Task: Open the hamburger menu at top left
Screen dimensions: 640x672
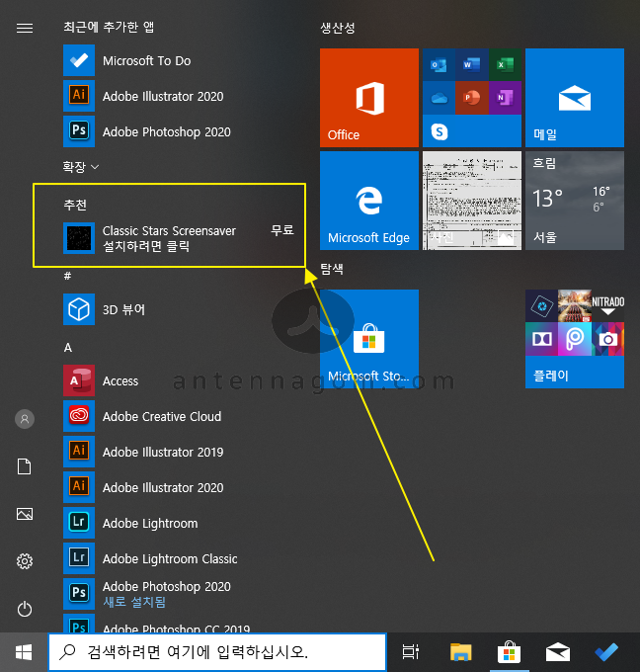Action: tap(25, 29)
